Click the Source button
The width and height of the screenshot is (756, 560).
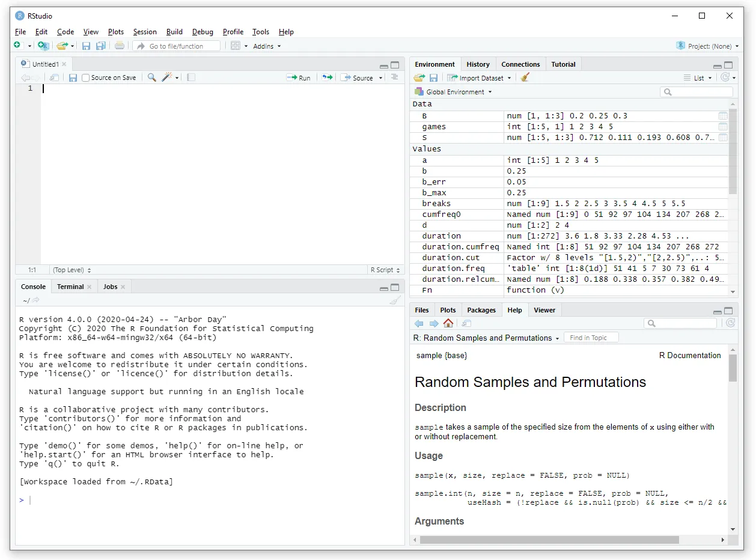pos(357,78)
